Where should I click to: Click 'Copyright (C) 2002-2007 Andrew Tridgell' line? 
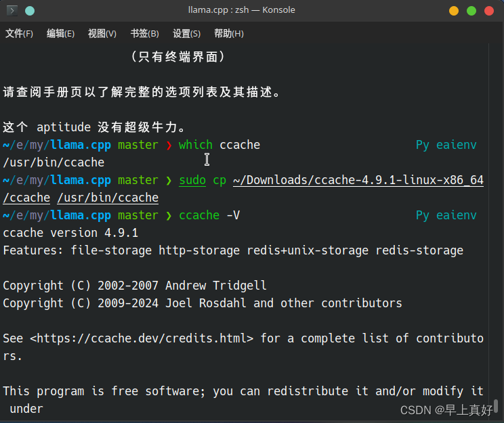[135, 286]
